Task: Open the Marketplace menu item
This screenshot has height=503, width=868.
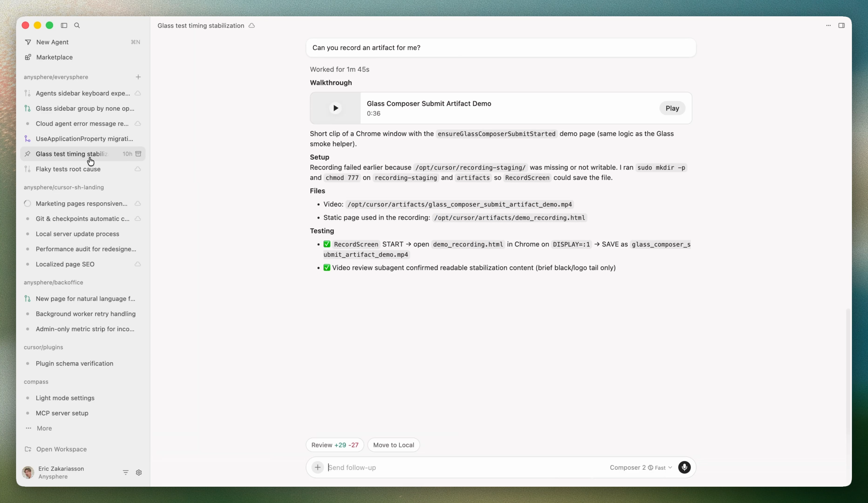Action: tap(54, 57)
